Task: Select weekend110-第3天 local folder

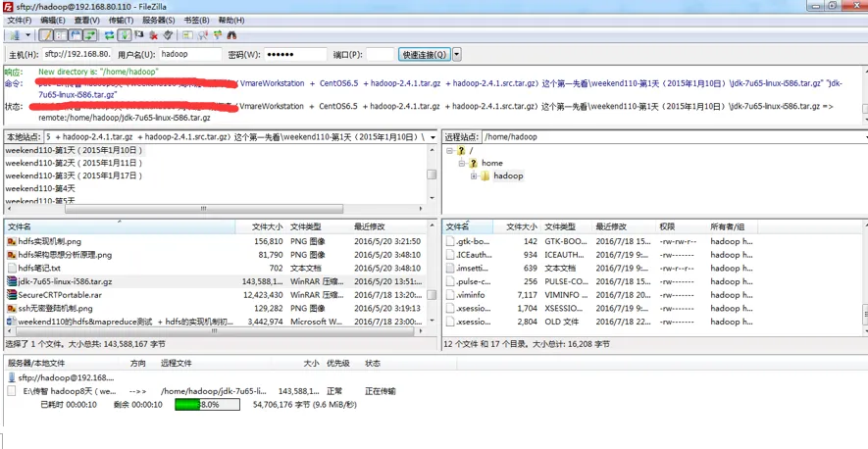Action: (x=75, y=175)
